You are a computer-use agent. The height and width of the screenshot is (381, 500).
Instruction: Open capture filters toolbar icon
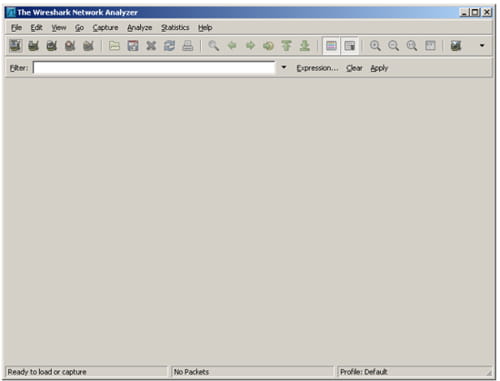[456, 46]
